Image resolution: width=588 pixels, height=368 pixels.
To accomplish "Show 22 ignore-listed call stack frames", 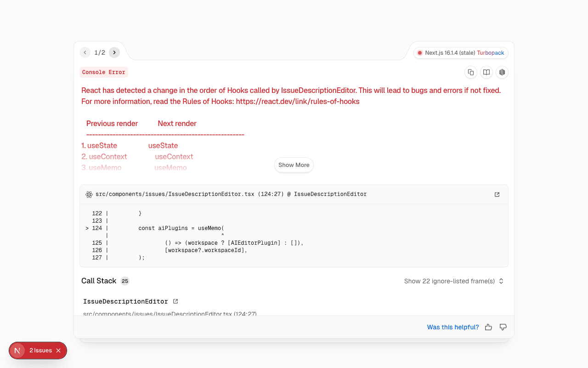I will tap(453, 281).
